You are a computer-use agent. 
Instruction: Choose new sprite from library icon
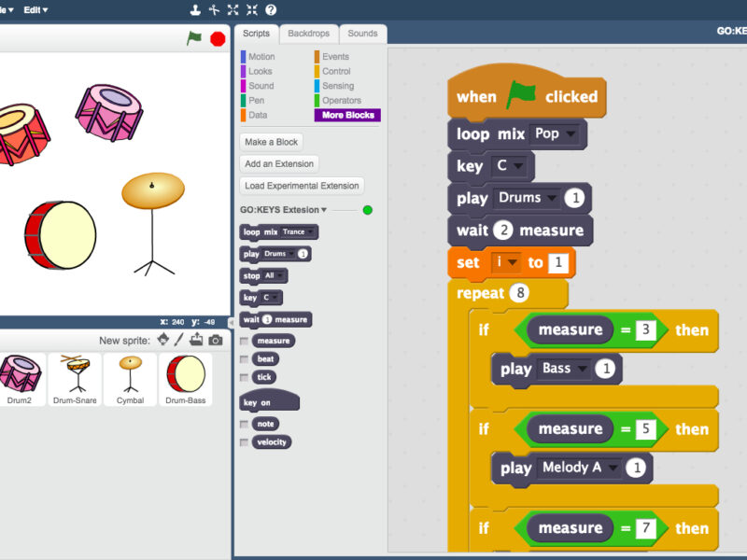(x=162, y=340)
